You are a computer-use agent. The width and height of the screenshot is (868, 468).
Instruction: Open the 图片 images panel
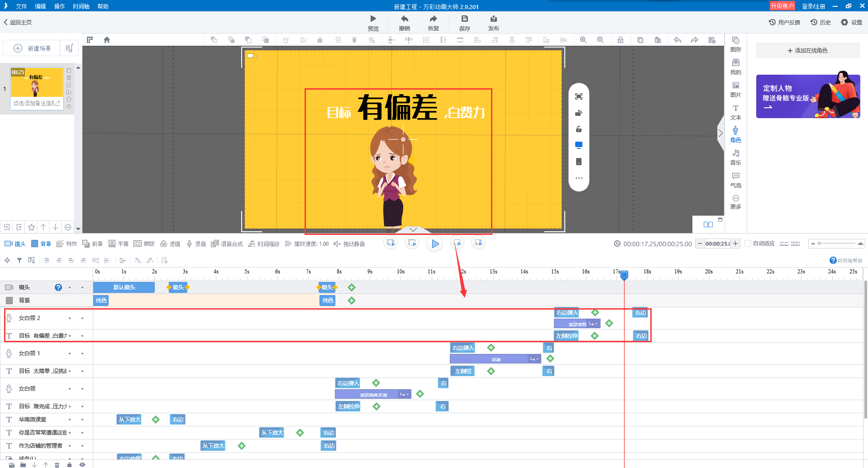click(x=736, y=89)
